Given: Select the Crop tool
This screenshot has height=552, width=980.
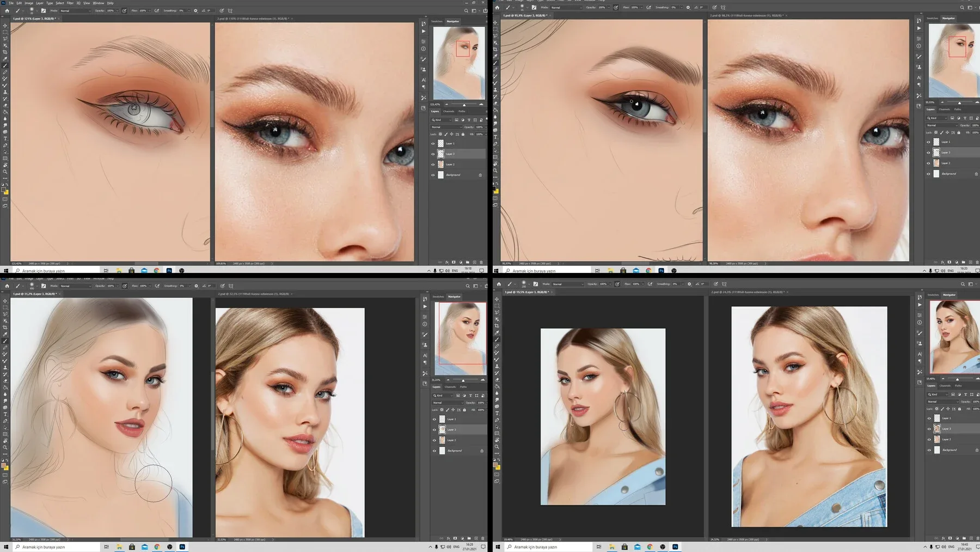Looking at the screenshot, I should 5,52.
